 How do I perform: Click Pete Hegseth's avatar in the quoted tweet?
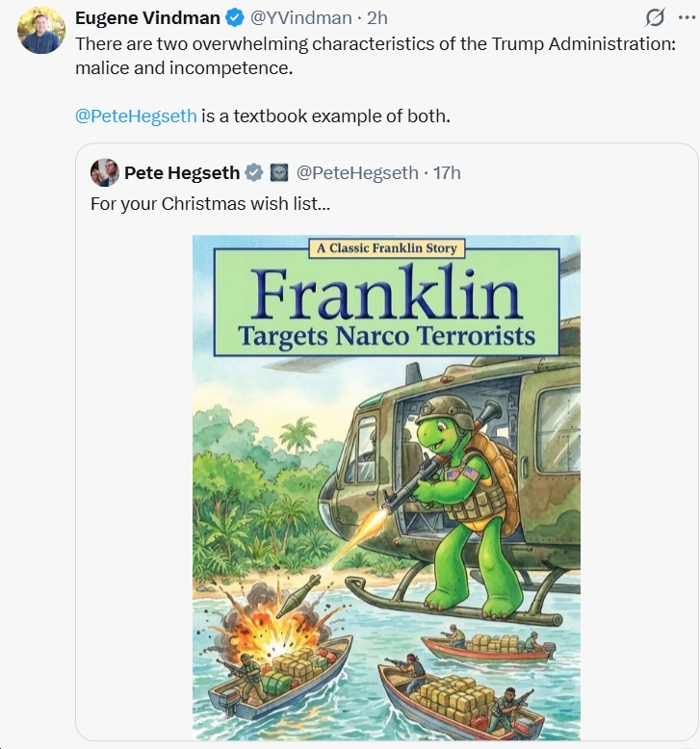[x=105, y=173]
